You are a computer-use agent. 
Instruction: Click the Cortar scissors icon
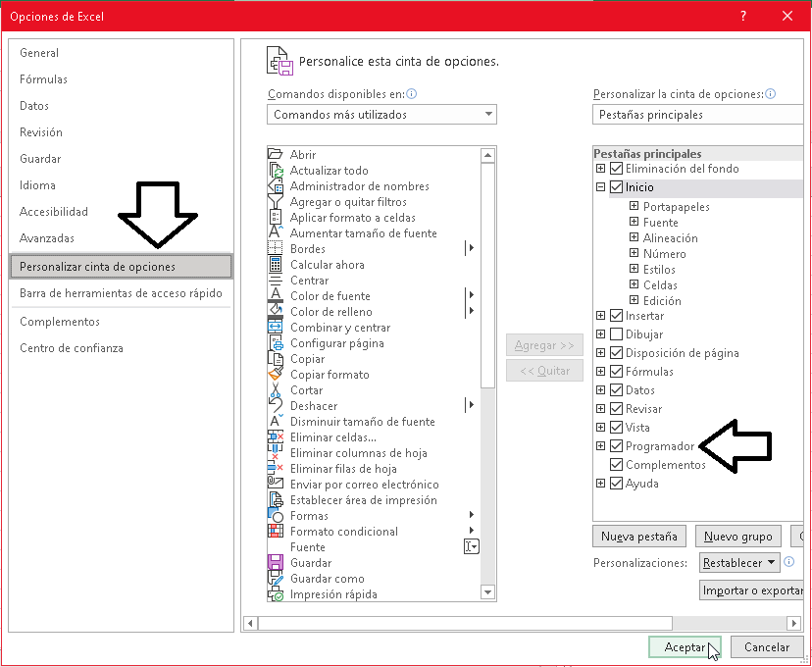(x=276, y=390)
